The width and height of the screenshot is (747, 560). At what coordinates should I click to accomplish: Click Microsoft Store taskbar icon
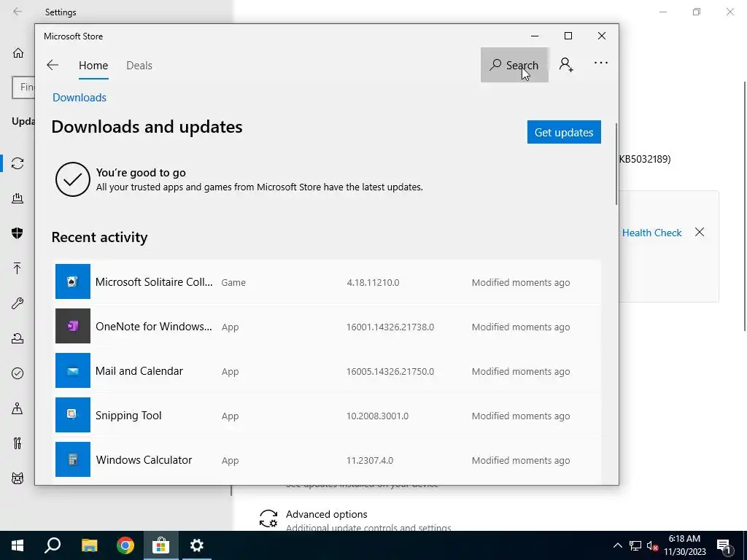point(161,545)
